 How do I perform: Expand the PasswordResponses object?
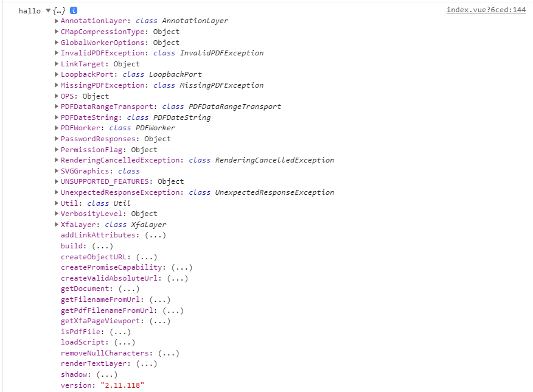coord(56,139)
